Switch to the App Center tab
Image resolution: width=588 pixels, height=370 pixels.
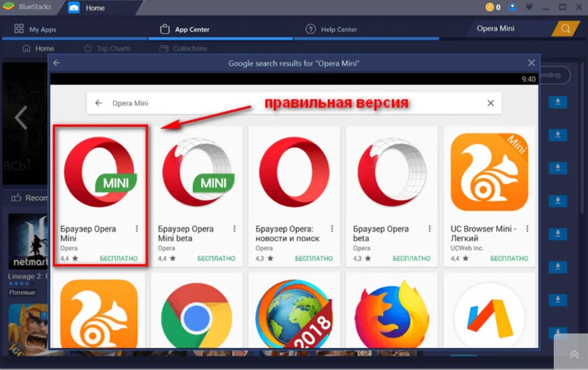pos(185,29)
